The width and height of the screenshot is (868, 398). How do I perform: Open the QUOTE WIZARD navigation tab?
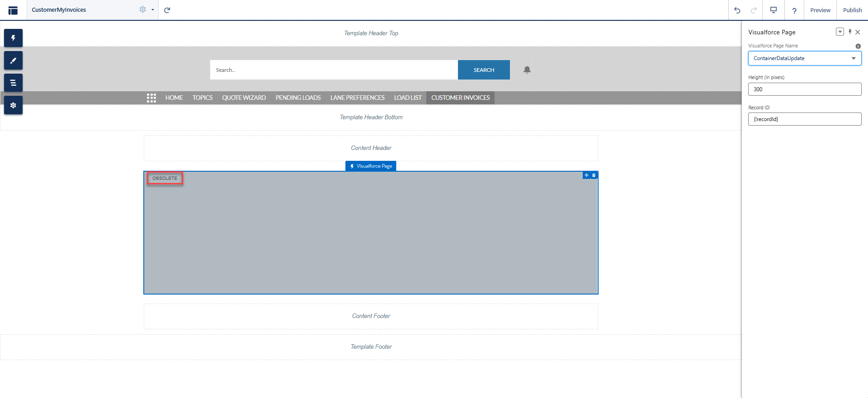pos(244,98)
